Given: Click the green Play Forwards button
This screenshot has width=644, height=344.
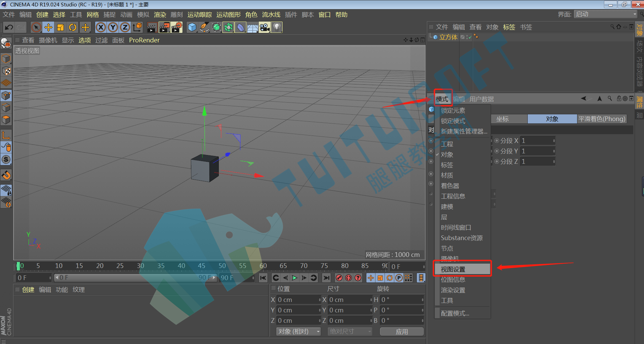Looking at the screenshot, I should [294, 278].
